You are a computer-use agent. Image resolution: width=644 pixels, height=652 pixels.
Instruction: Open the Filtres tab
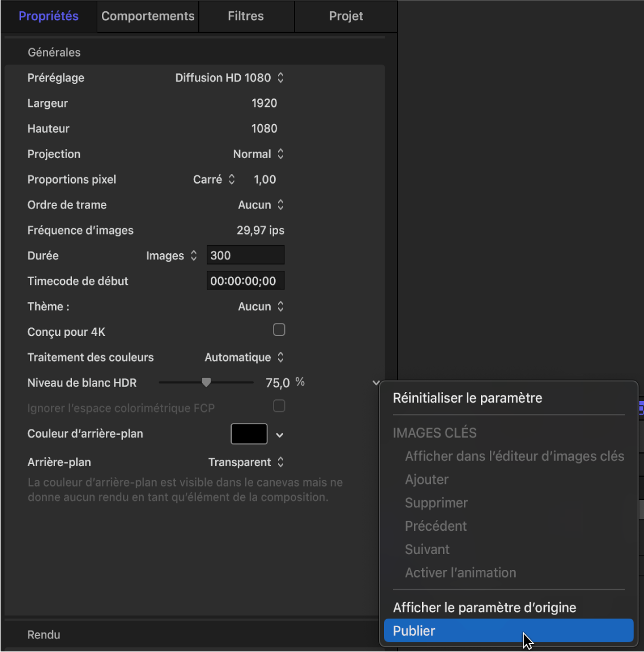pyautogui.click(x=246, y=16)
